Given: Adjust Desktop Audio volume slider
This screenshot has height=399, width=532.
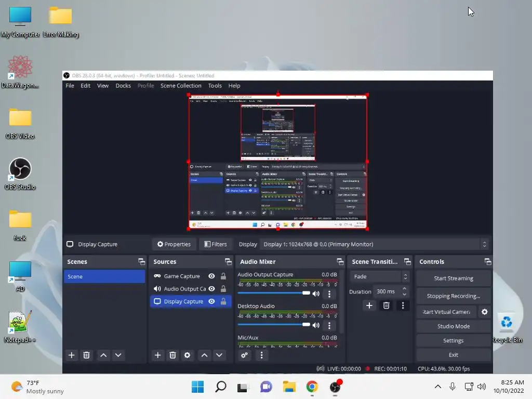Looking at the screenshot, I should [x=274, y=324].
